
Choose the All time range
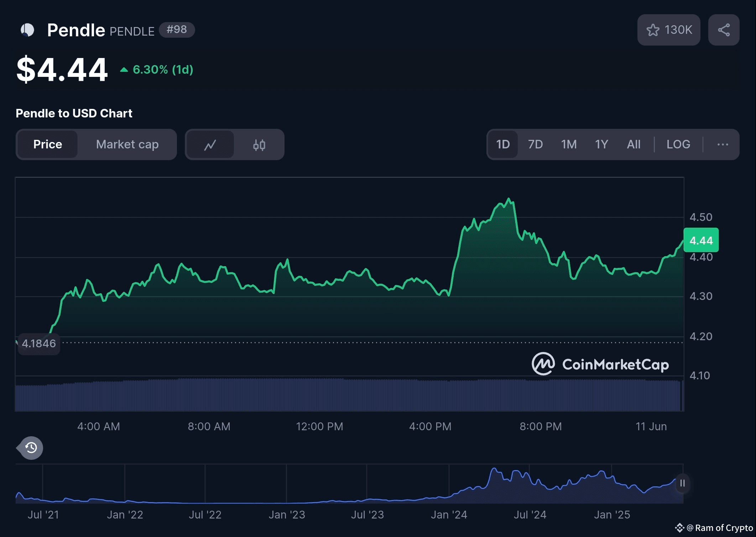coord(634,144)
